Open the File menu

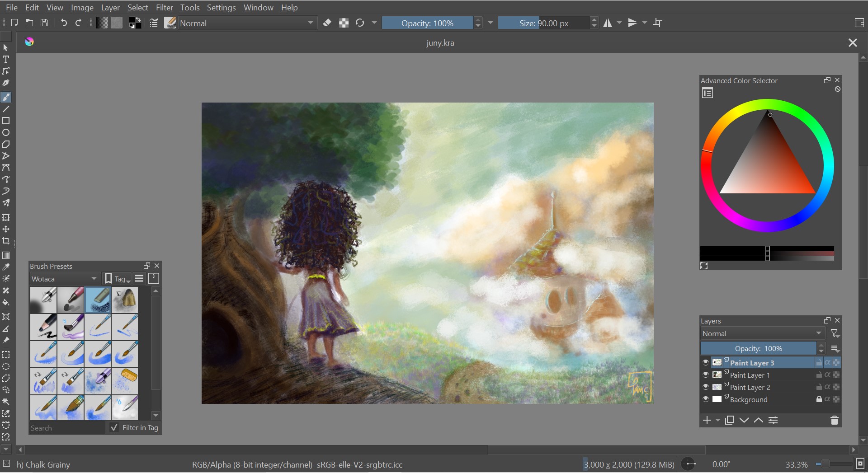coord(12,8)
